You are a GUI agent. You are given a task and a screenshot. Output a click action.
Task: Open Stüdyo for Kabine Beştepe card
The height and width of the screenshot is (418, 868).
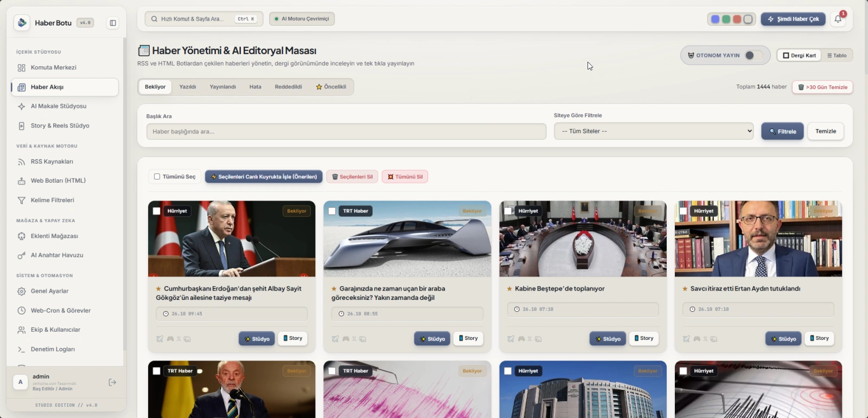coord(608,339)
